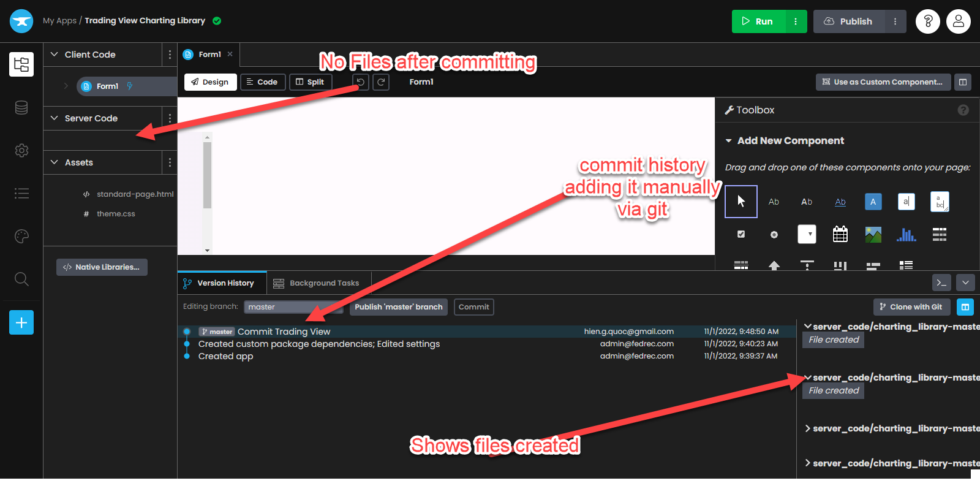
Task: Pick the Plot chart component
Action: coord(907,234)
